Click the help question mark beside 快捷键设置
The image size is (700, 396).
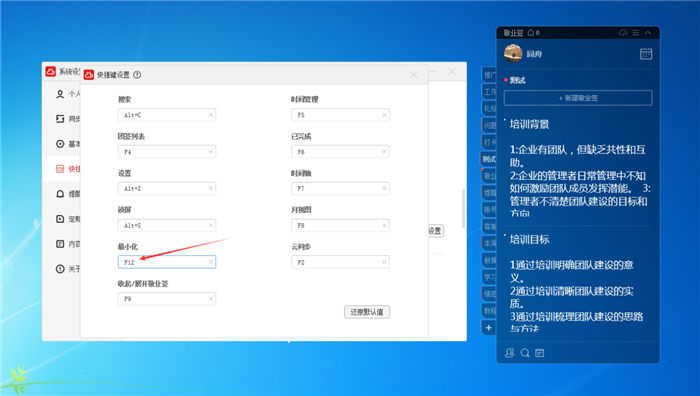coord(137,75)
